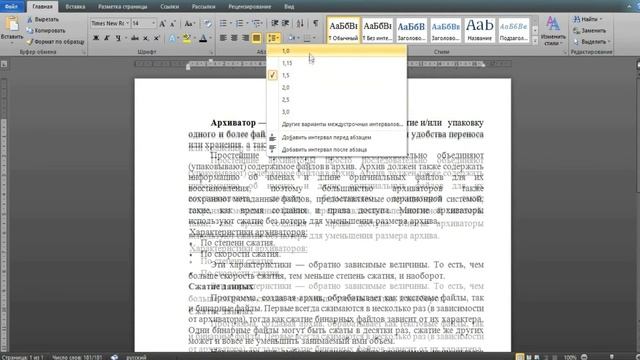Apply the Название (Title) style
The image size is (640, 360).
[x=480, y=30]
